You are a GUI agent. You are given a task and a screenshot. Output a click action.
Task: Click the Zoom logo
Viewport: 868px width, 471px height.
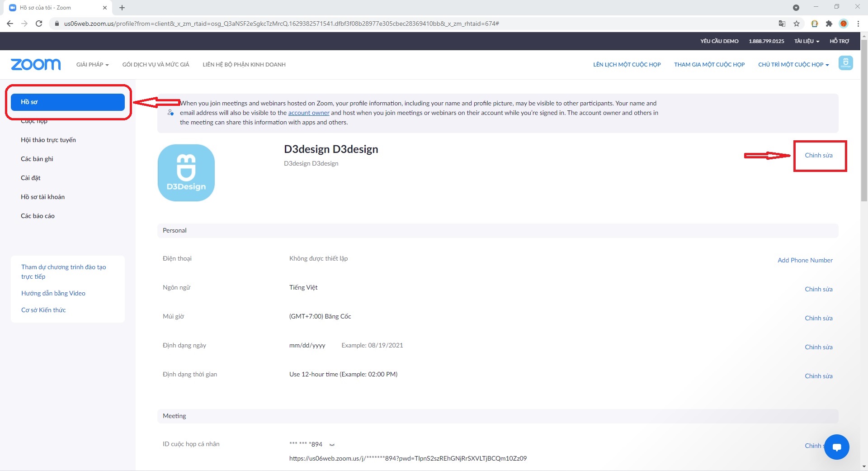(36, 64)
